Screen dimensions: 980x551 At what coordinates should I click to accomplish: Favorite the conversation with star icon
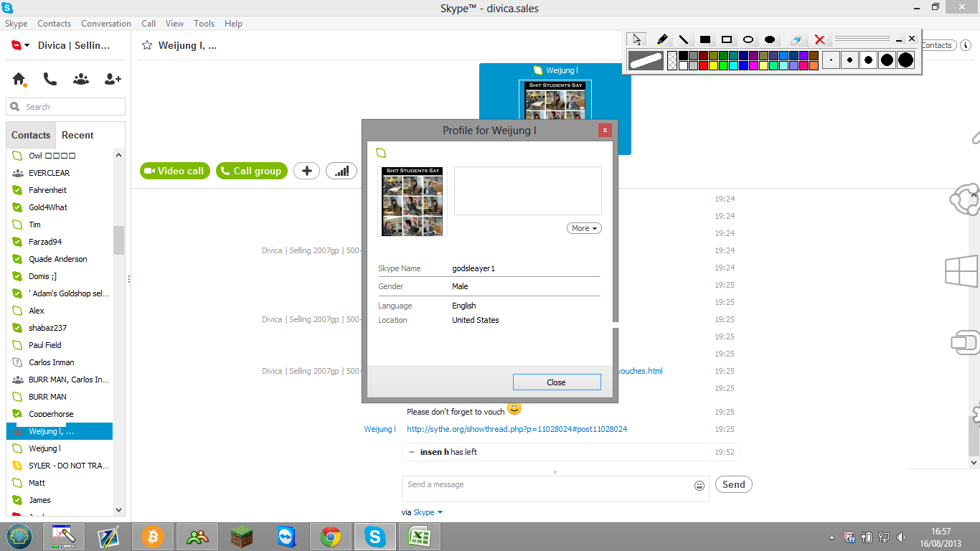147,45
